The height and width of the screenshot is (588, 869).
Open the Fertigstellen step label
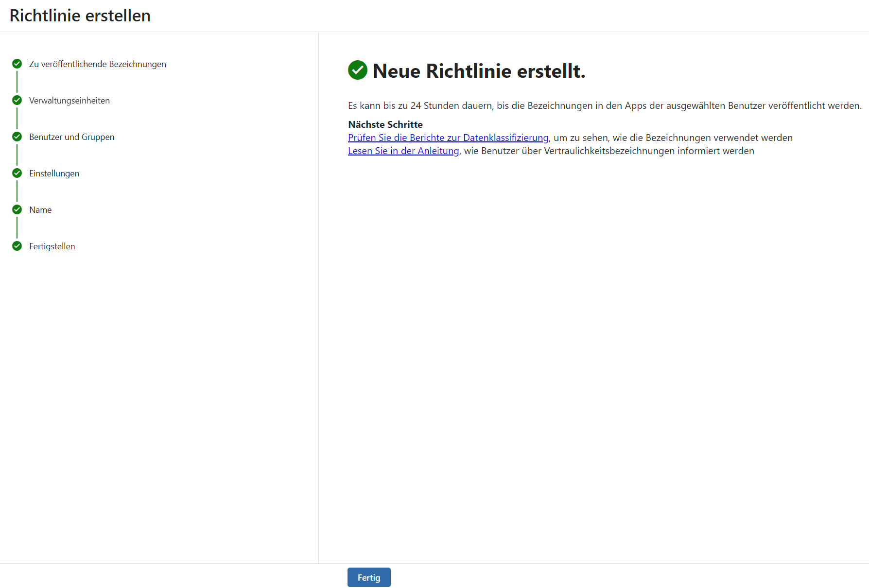52,246
